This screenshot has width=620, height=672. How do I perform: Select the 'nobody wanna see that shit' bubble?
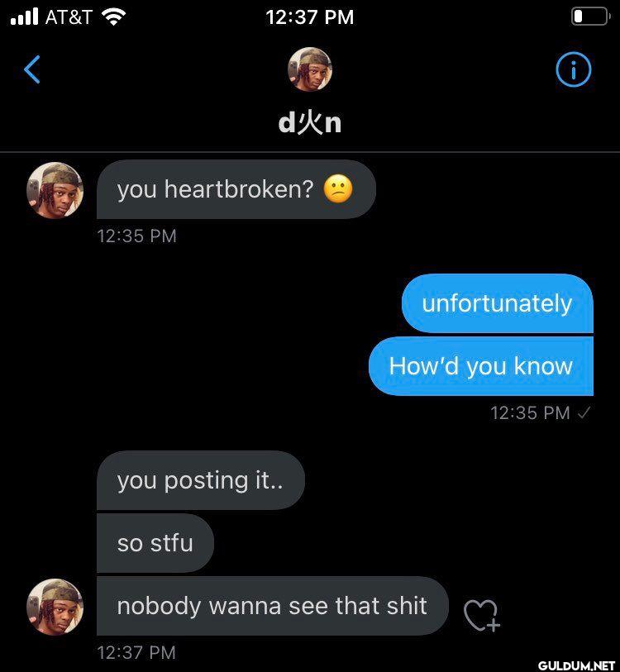coord(273,606)
